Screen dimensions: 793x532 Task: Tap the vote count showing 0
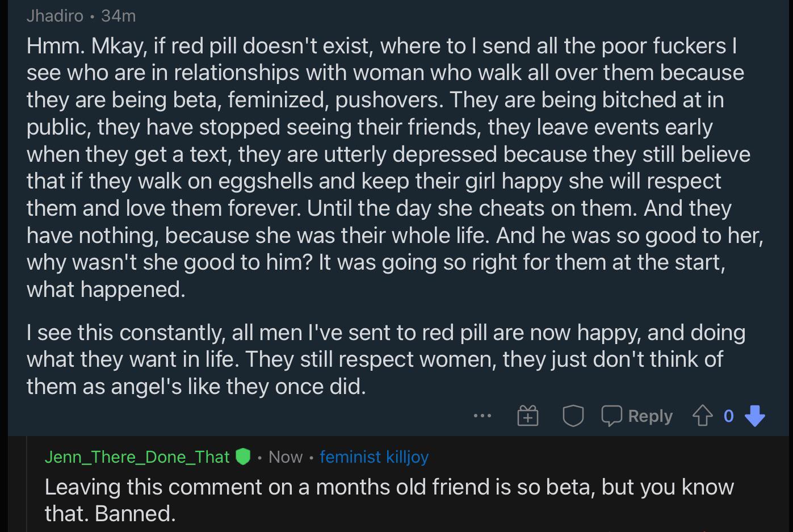(x=729, y=415)
